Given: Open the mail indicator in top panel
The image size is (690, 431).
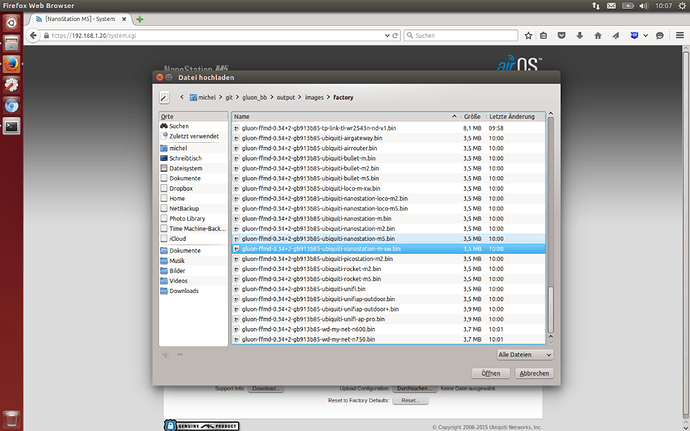Looking at the screenshot, I should 611,6.
